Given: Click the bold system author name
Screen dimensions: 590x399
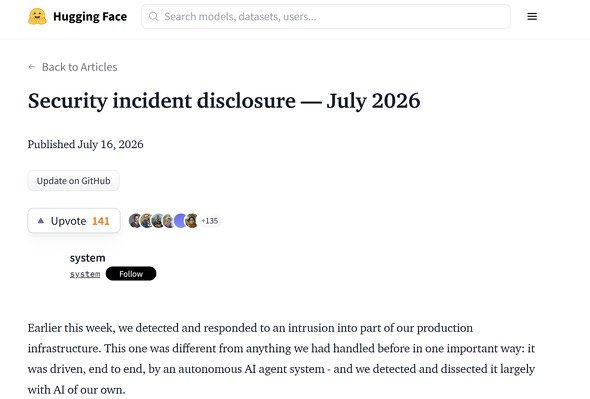Looking at the screenshot, I should tap(87, 258).
